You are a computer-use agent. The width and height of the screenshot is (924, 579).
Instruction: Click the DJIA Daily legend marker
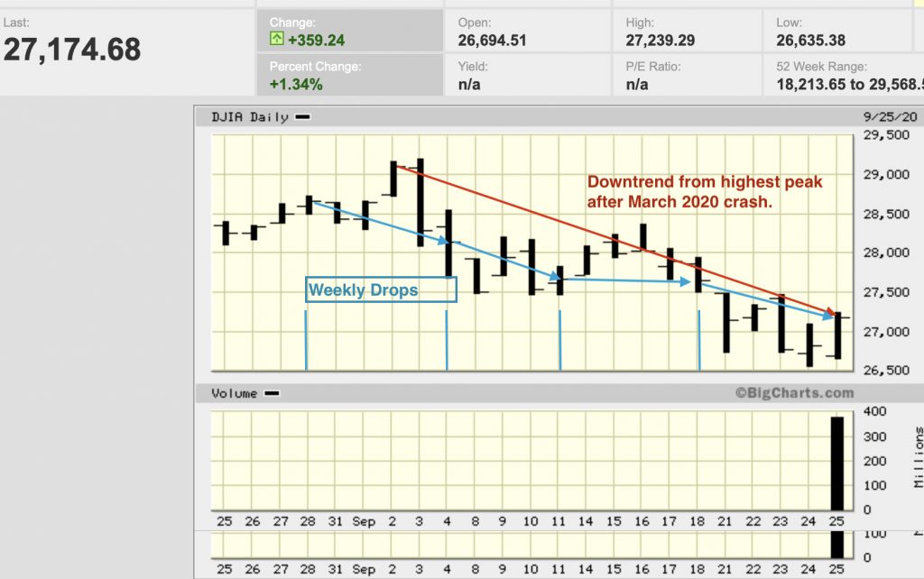point(303,117)
